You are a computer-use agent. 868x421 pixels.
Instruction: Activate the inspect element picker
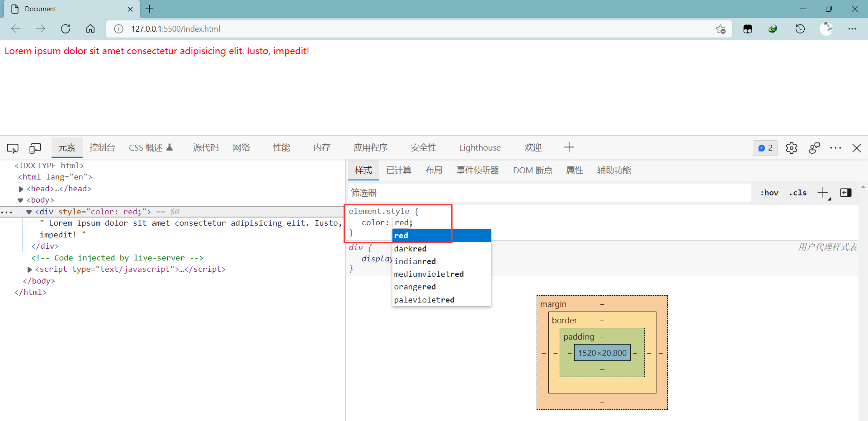click(x=13, y=148)
